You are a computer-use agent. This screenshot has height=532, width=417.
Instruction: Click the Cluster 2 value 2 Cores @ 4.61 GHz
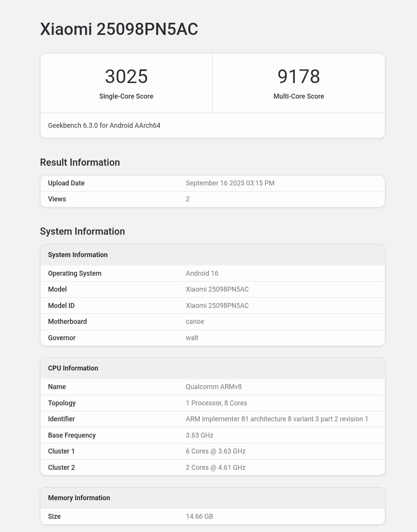coord(215,468)
